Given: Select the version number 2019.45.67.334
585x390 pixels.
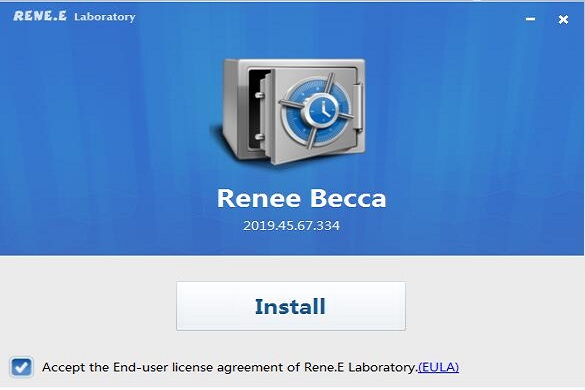Looking at the screenshot, I should click(x=291, y=226).
